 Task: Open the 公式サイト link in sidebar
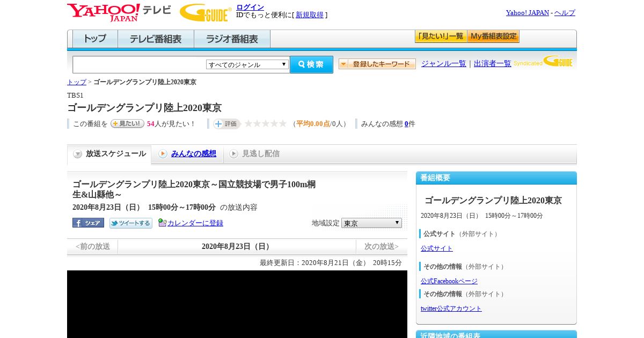[x=437, y=248]
